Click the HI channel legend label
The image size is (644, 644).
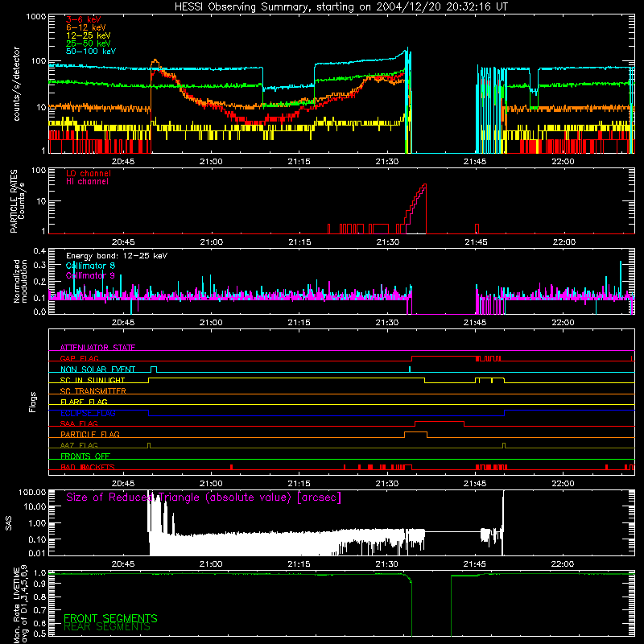(x=88, y=181)
